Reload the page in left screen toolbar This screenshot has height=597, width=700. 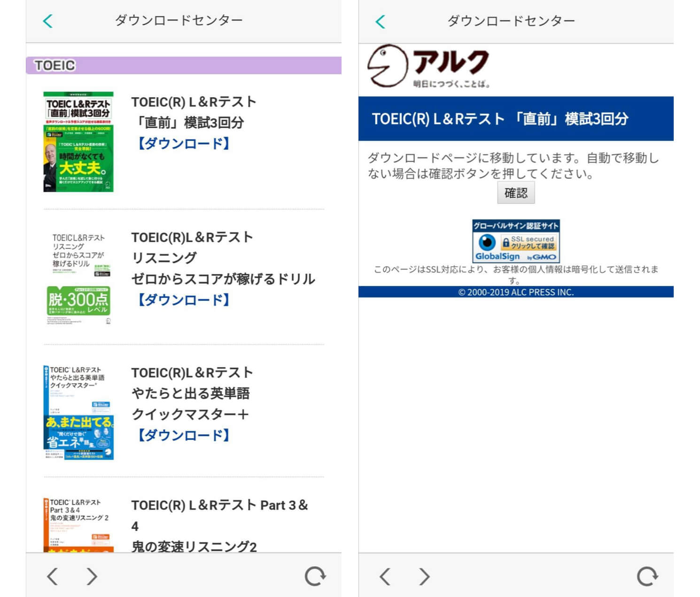[315, 576]
